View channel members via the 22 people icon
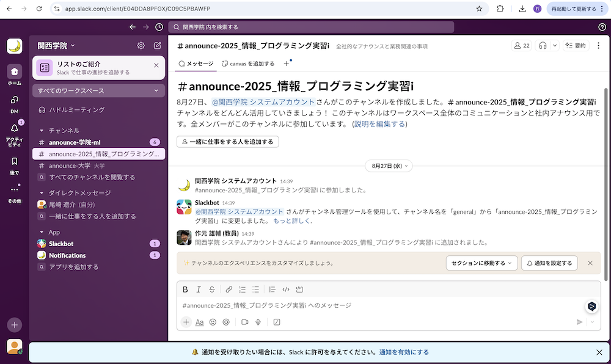The width and height of the screenshot is (611, 364). tap(521, 45)
